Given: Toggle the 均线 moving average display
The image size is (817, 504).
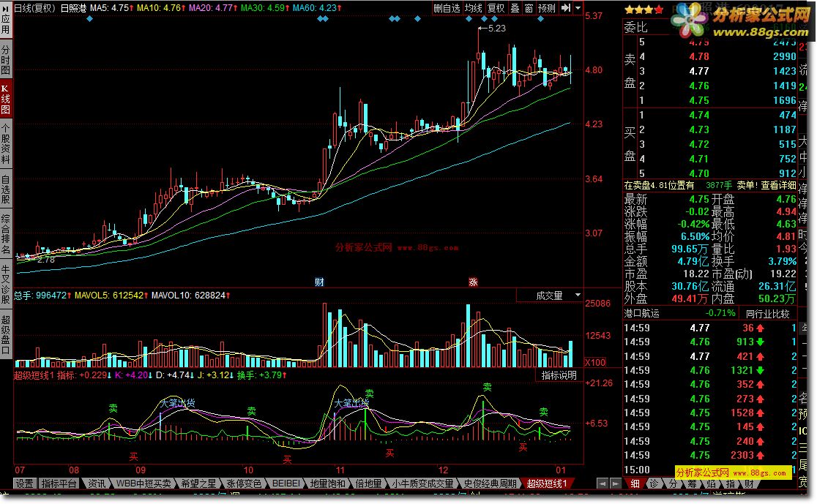Looking at the screenshot, I should tap(474, 8).
